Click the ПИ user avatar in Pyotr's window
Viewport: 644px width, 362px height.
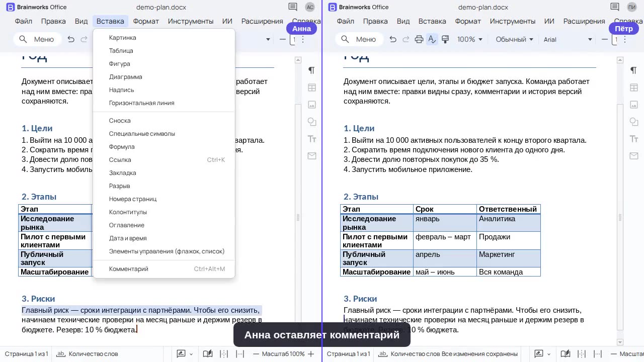632,7
